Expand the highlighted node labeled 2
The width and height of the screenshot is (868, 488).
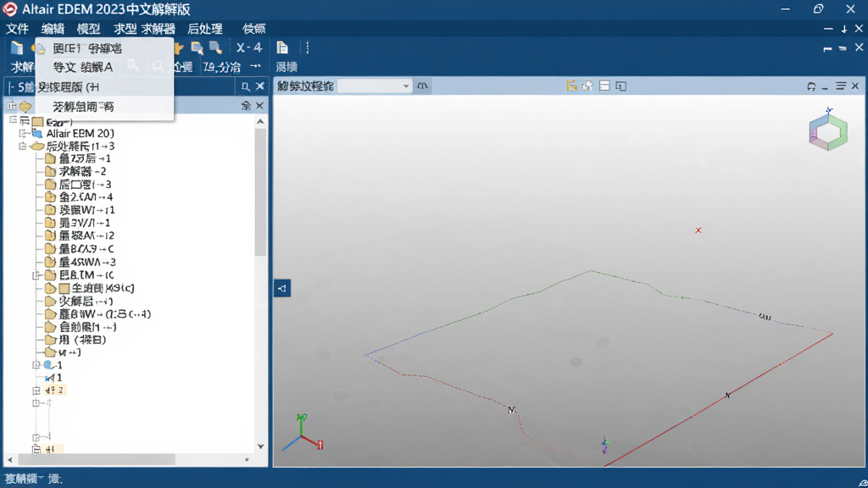click(x=36, y=391)
